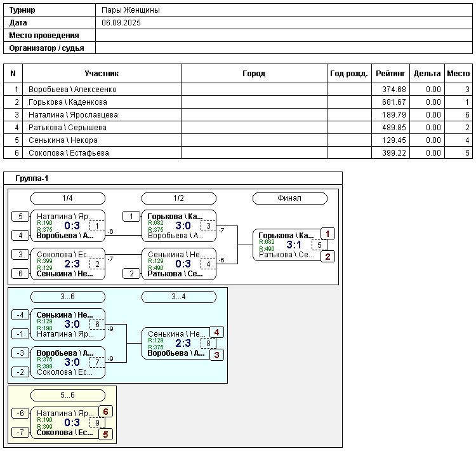The width and height of the screenshot is (476, 451).
Task: Select the seed box labeled -7
Action: (x=20, y=433)
